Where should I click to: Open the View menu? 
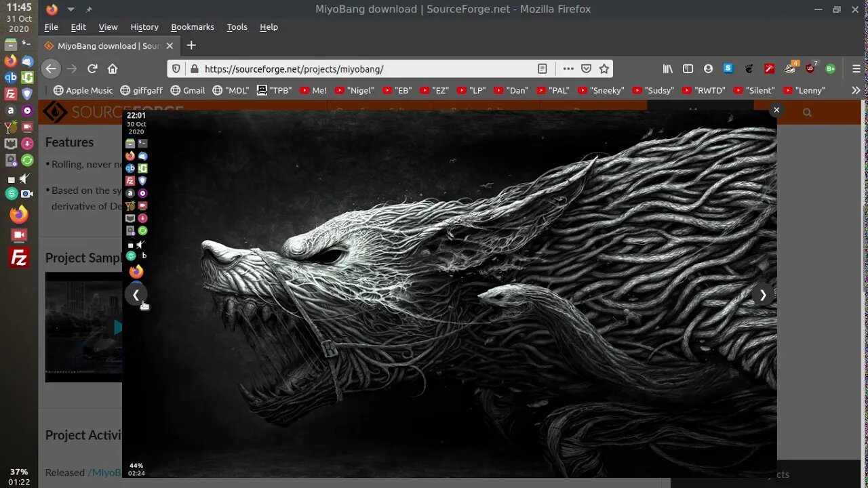[108, 27]
